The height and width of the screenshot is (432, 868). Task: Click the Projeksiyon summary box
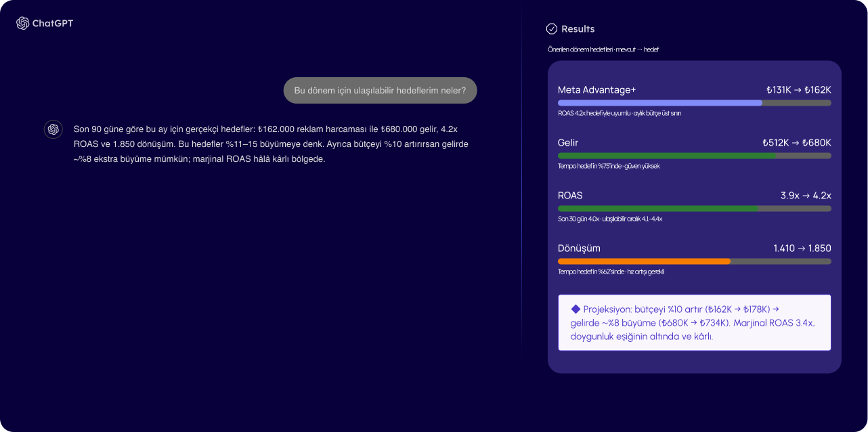click(695, 322)
